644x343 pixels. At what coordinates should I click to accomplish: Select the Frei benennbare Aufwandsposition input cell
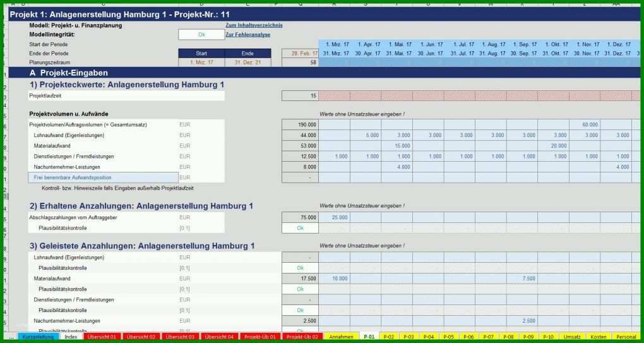pos(103,178)
